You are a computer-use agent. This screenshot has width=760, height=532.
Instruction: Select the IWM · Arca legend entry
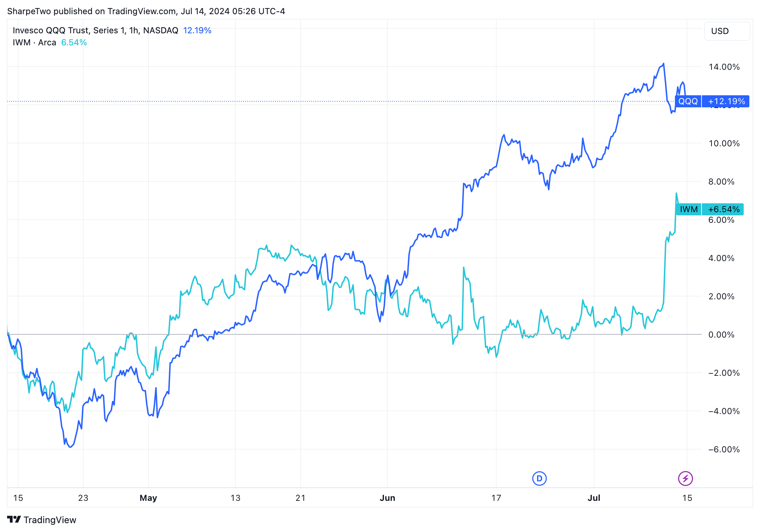click(x=34, y=43)
